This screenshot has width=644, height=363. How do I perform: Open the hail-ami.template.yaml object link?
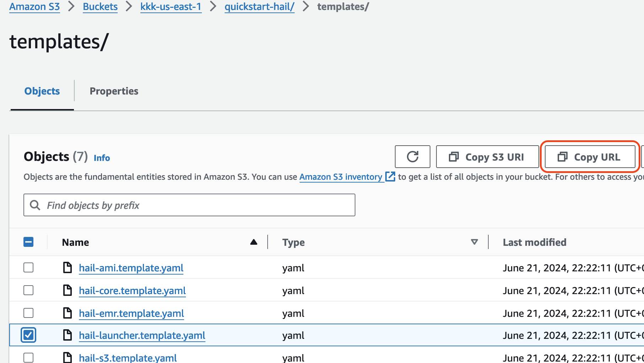131,267
